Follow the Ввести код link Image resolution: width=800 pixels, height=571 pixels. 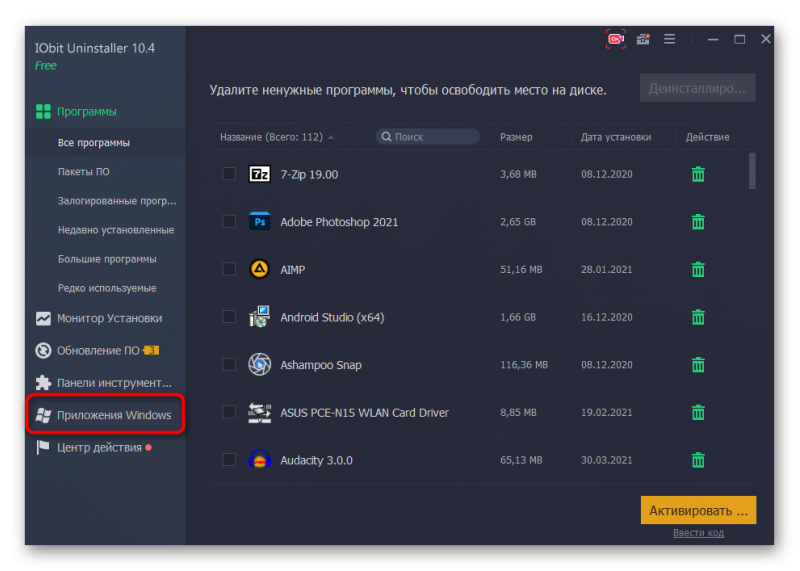point(698,533)
